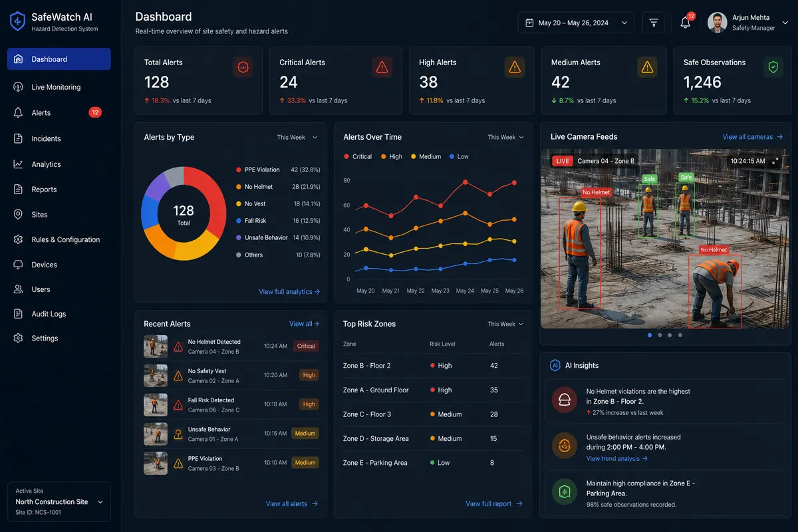Open the filter options icon button
798x532 pixels.
654,23
